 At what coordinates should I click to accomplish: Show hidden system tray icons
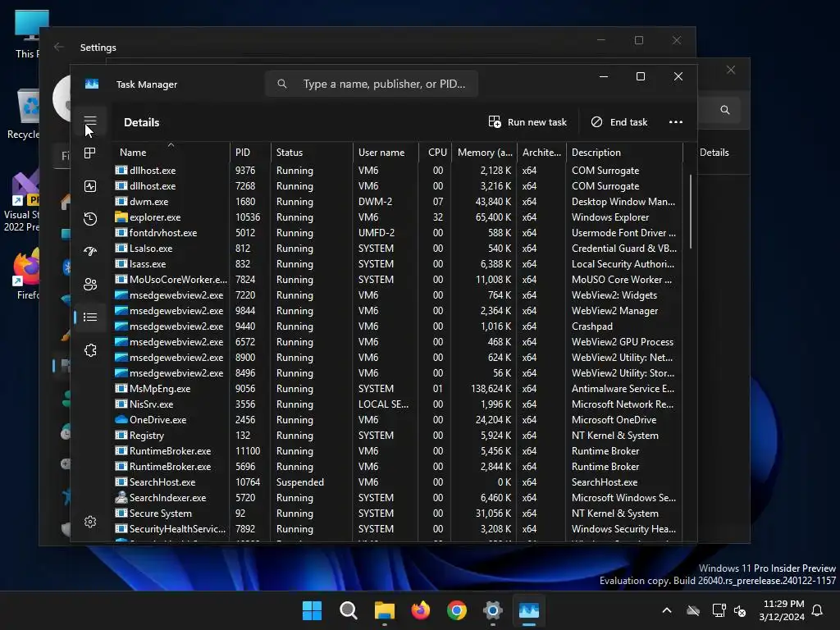tap(667, 610)
